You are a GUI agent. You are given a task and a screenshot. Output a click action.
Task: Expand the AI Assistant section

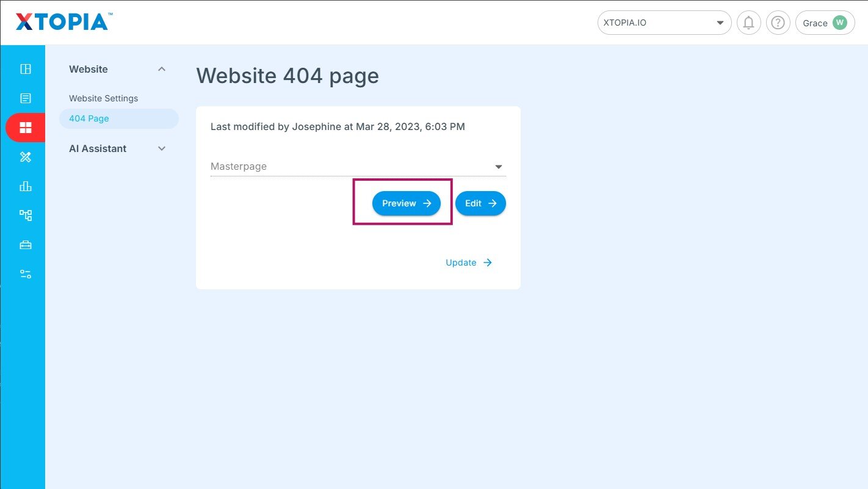pyautogui.click(x=162, y=148)
